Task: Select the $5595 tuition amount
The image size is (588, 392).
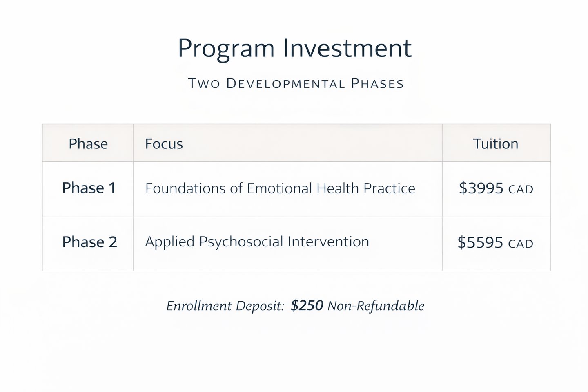Action: (480, 242)
